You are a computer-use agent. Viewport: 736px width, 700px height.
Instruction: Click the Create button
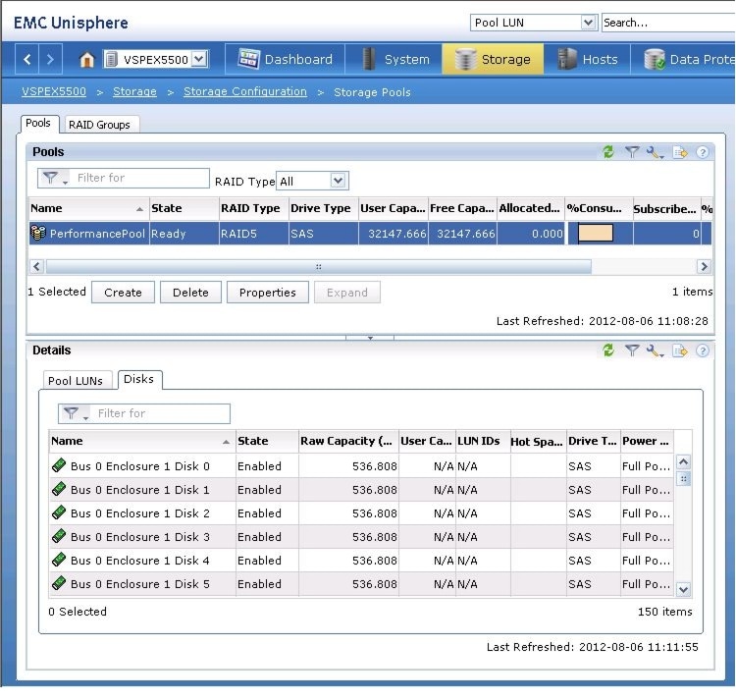[123, 293]
